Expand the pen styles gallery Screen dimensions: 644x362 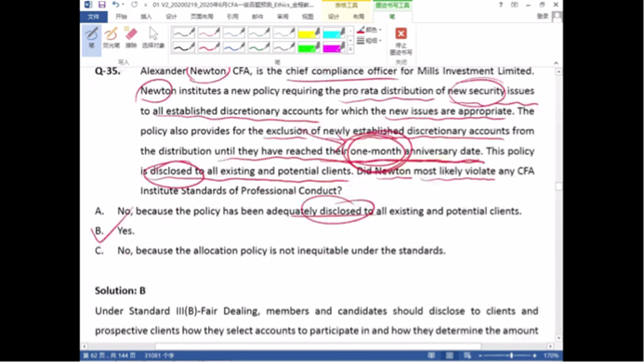[350, 50]
